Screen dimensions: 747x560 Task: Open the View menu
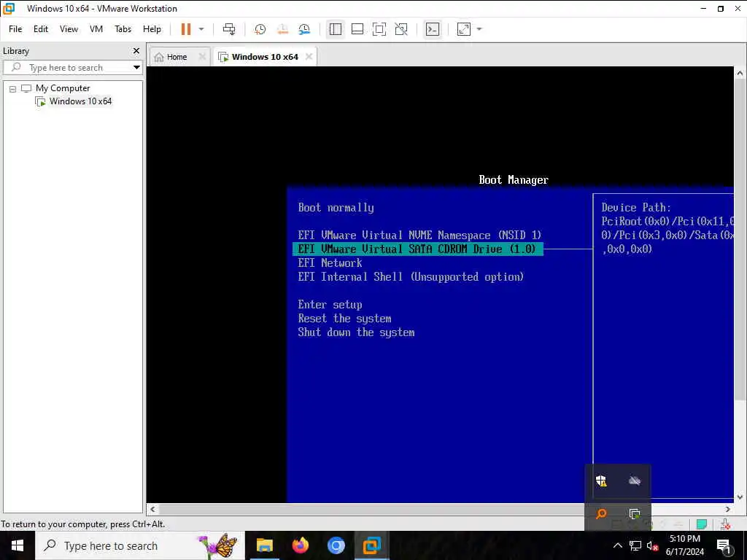(69, 29)
